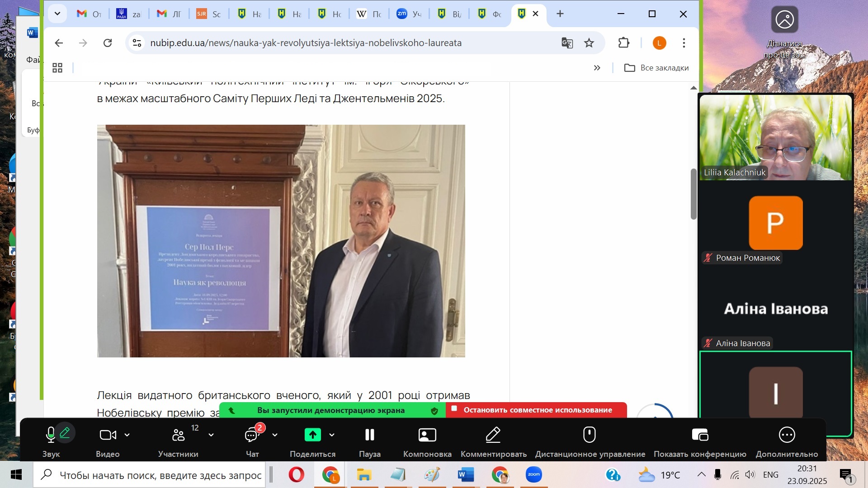Click the page vertical scrollbar thumb
The width and height of the screenshot is (868, 488).
click(x=693, y=194)
